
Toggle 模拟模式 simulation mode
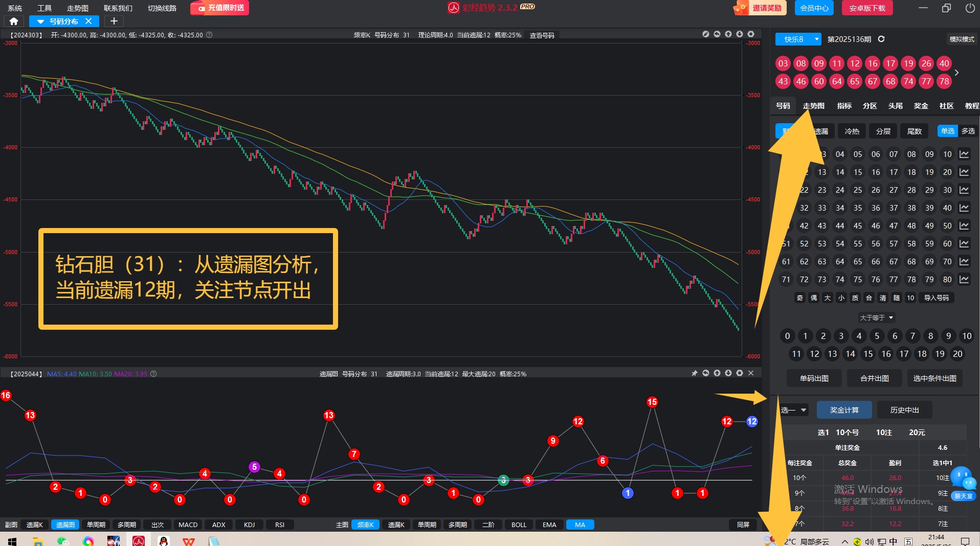(x=962, y=39)
